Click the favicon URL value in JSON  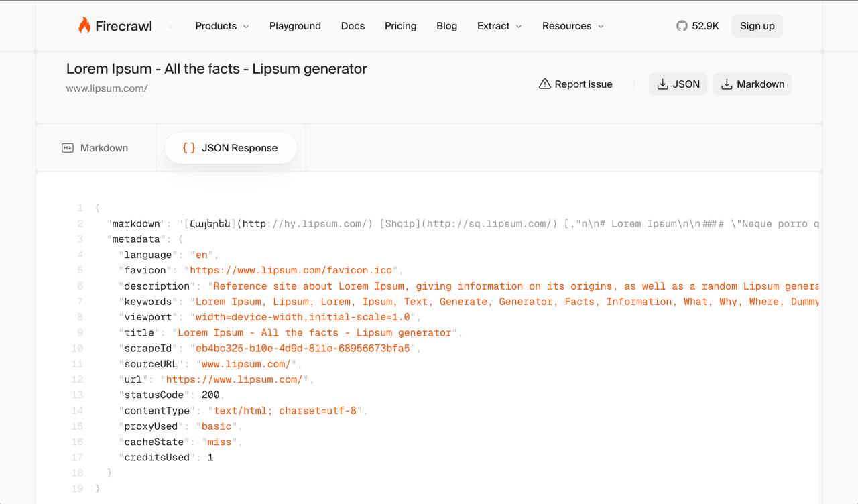(291, 270)
